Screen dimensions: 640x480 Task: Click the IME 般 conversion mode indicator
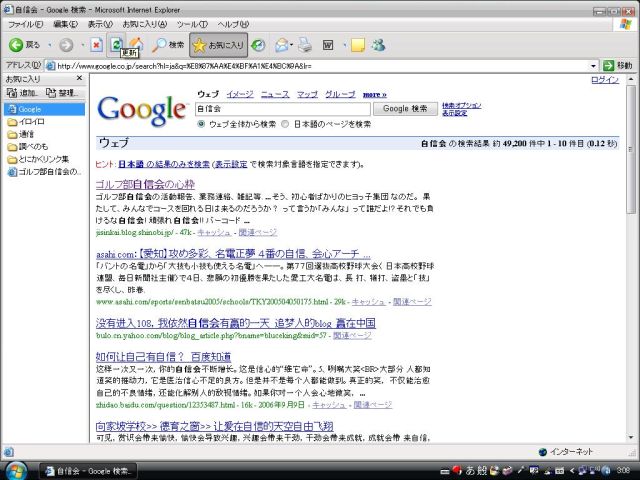[x=481, y=471]
